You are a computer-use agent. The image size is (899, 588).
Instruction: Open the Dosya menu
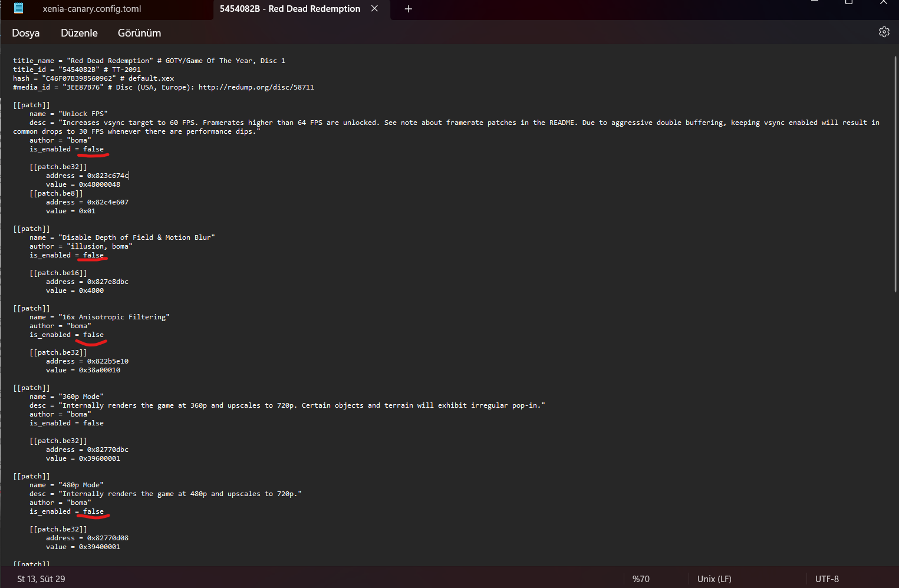[x=26, y=33]
